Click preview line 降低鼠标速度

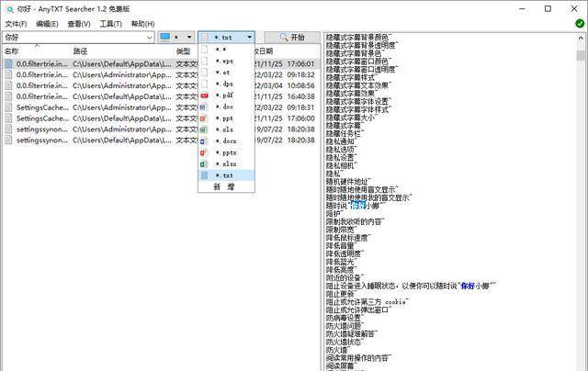[348, 238]
